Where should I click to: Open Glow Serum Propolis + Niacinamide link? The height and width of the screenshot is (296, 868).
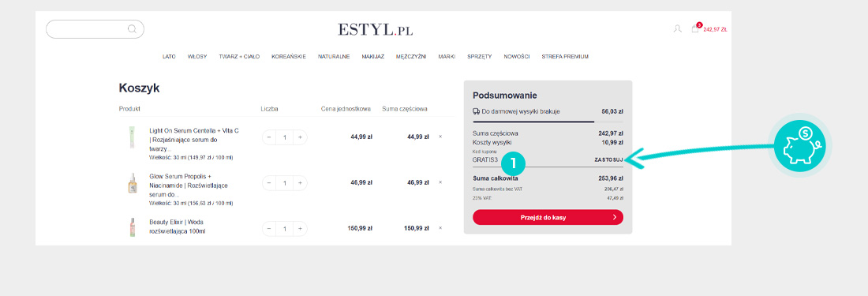pos(189,185)
